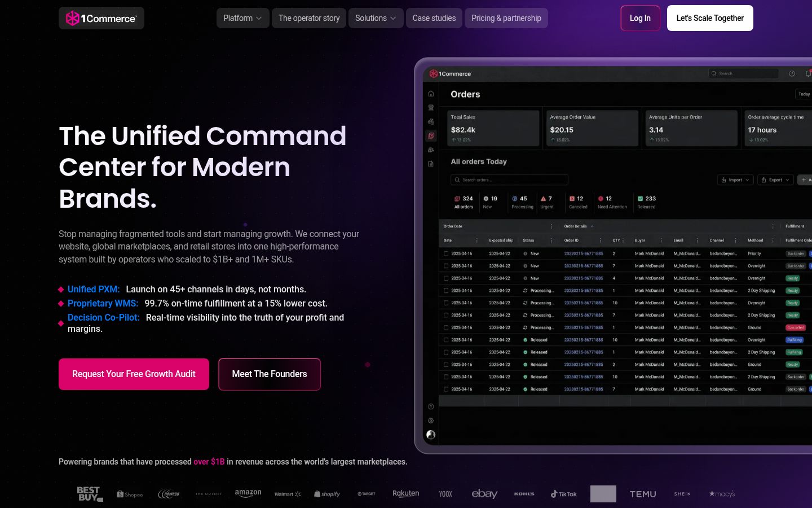Check the order row with Priority method
812x508 pixels.
(x=446, y=254)
